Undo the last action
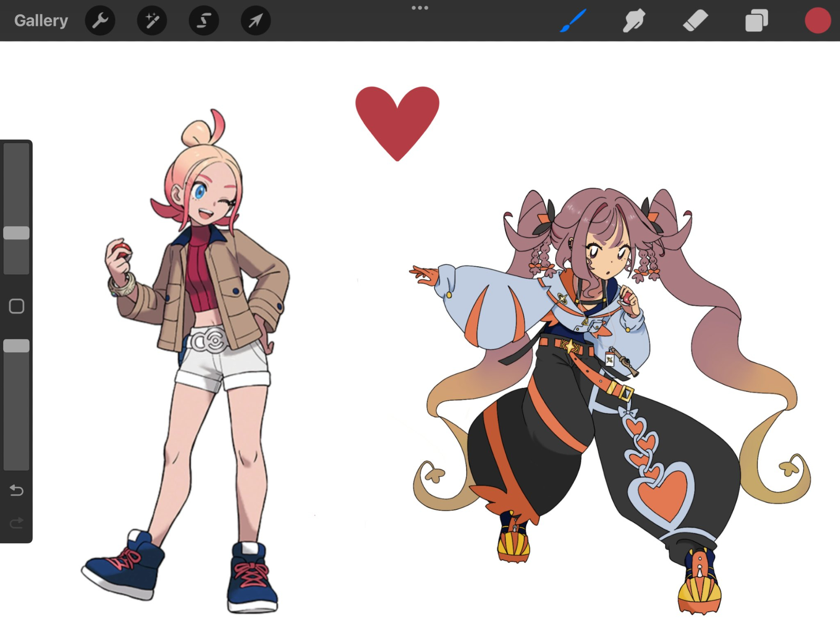Screen dimensions: 840x630 16,490
